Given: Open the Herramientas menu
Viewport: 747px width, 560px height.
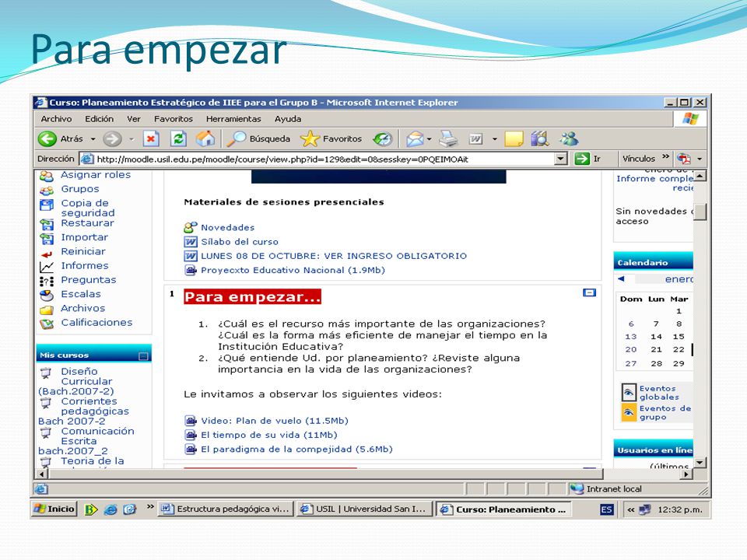Looking at the screenshot, I should (x=233, y=119).
